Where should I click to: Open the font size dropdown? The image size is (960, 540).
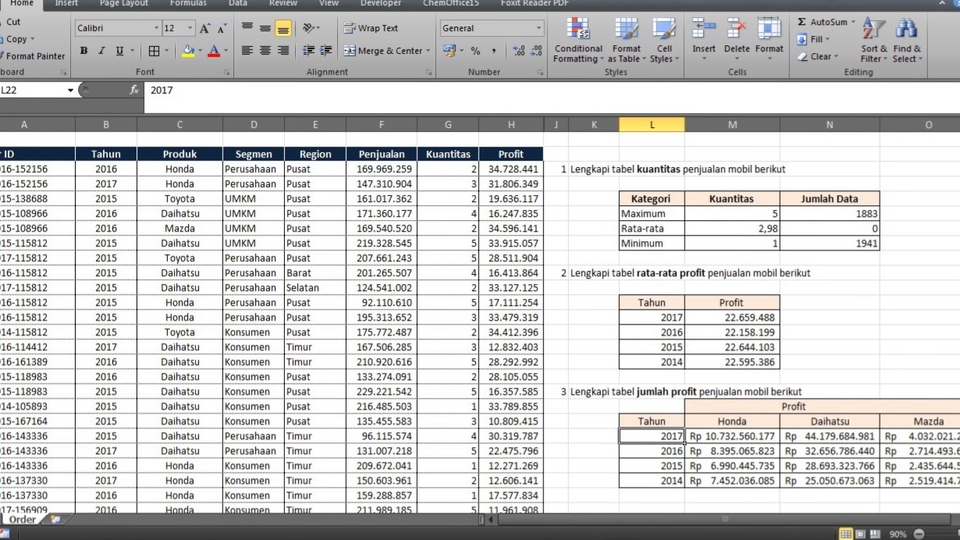tap(190, 28)
